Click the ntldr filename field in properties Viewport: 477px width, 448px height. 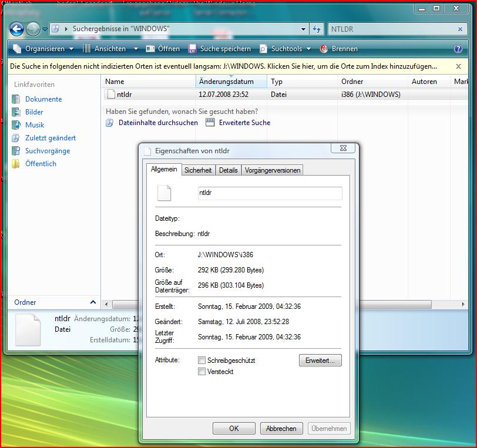pos(270,193)
